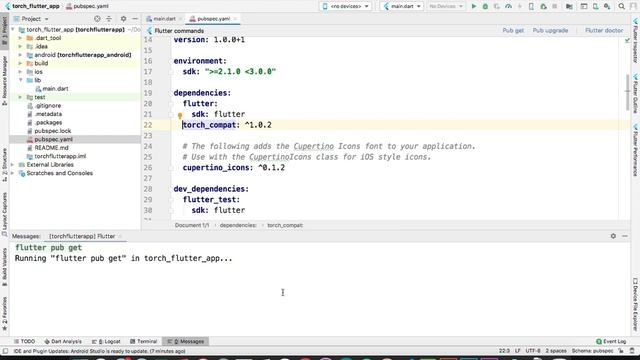Expand the android folder arrow
This screenshot has width=640, height=360.
[20, 55]
